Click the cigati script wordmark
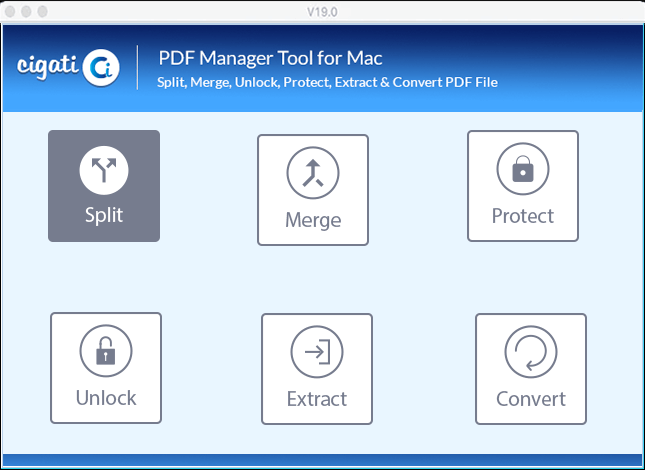Viewport: 645px width, 470px height. tap(48, 66)
